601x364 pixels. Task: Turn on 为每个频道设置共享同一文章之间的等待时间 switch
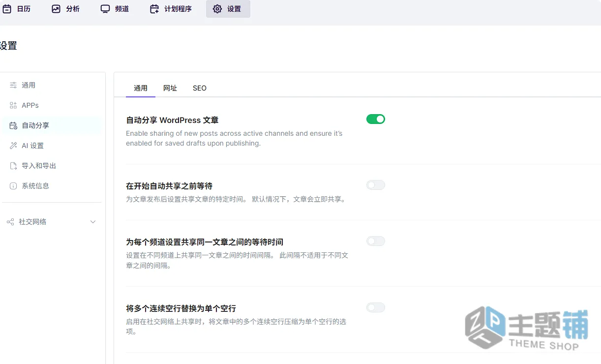point(376,241)
